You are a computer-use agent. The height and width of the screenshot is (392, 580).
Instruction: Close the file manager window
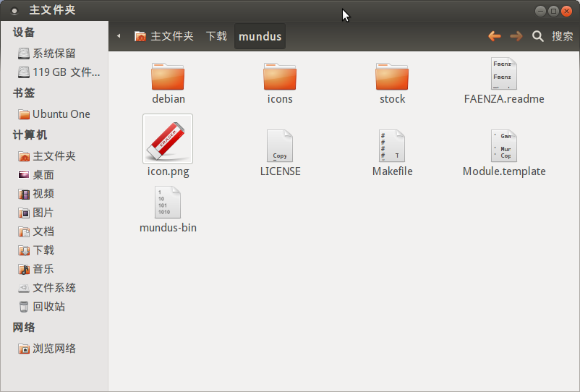click(x=566, y=11)
